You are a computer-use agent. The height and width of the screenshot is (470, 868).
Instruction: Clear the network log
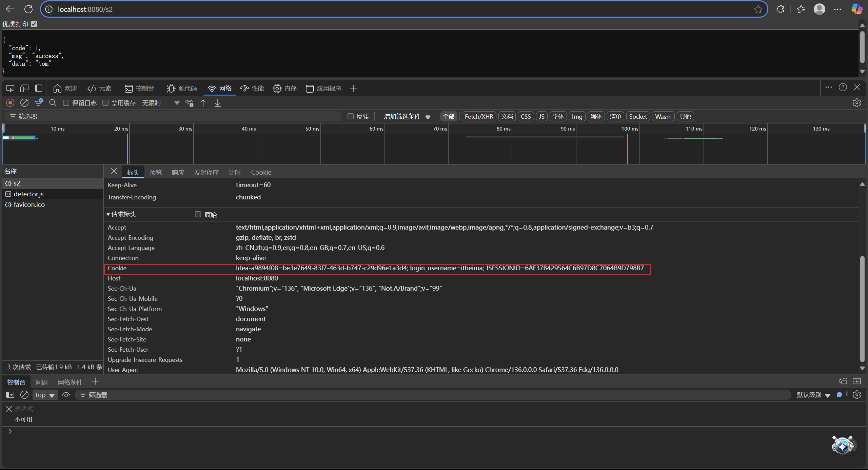tap(24, 103)
